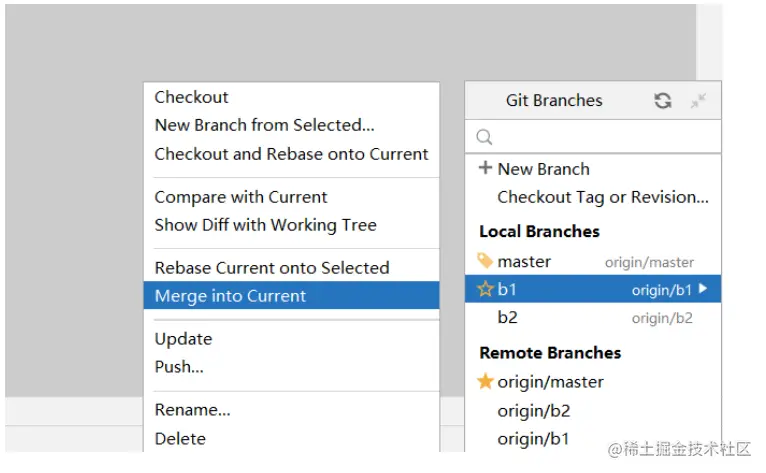Viewport: 766px width, 473px height.
Task: Open Compare with Current
Action: (x=241, y=197)
